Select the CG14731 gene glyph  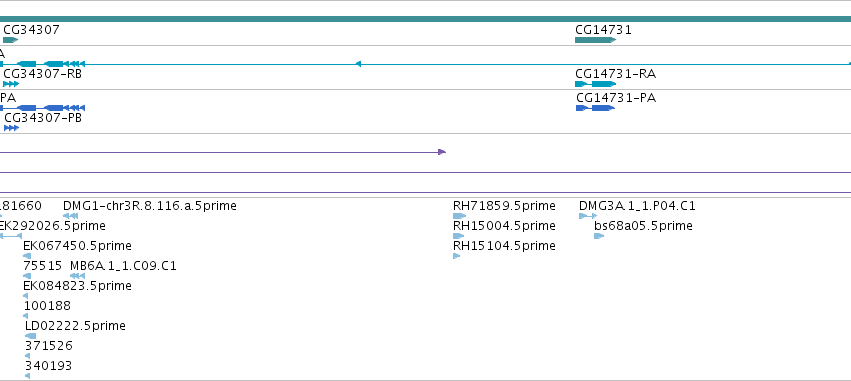tap(595, 40)
